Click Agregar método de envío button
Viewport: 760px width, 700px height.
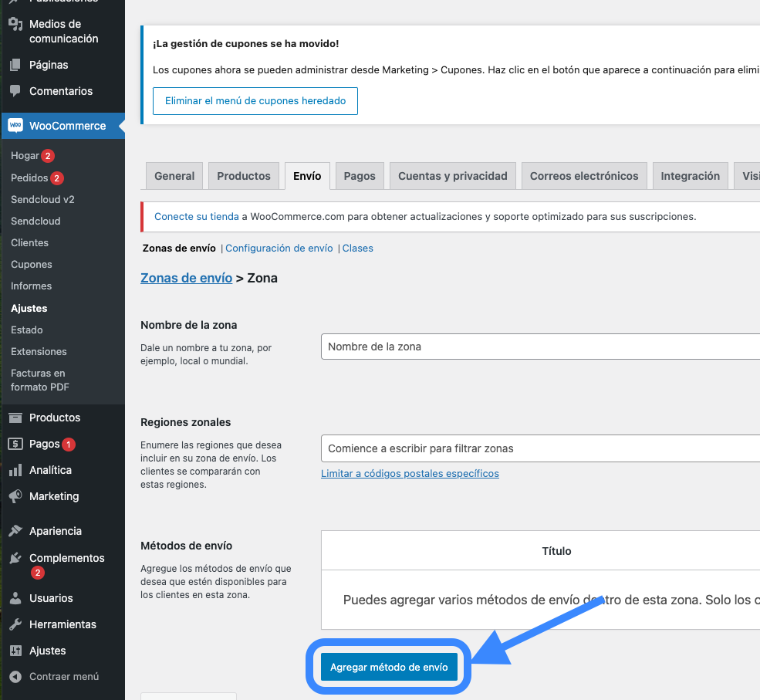(x=389, y=667)
